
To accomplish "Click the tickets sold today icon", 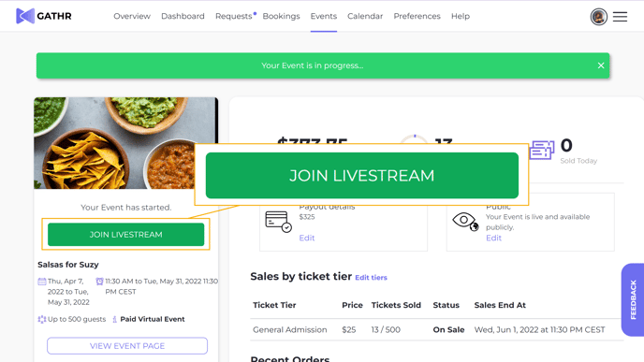I will 541,150.
